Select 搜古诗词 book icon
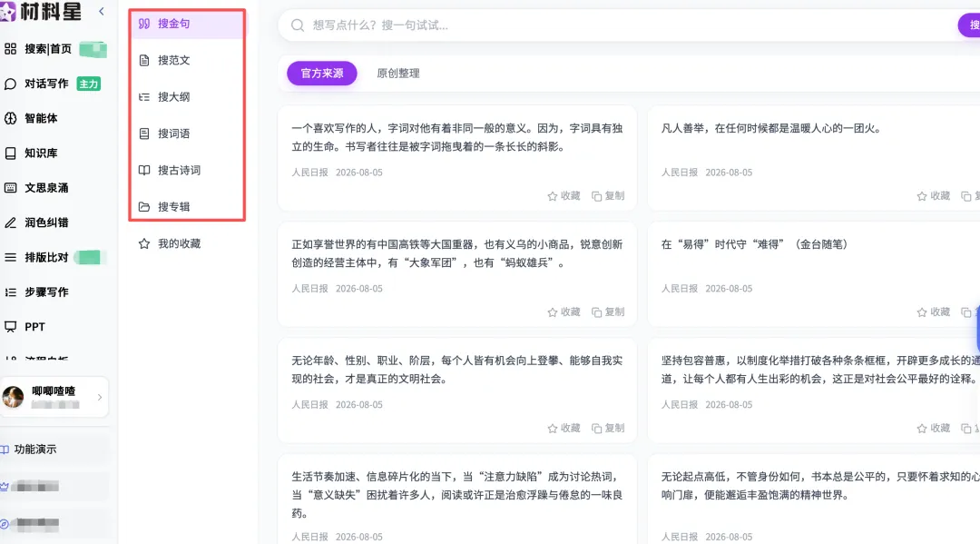The image size is (980, 544). pos(144,170)
